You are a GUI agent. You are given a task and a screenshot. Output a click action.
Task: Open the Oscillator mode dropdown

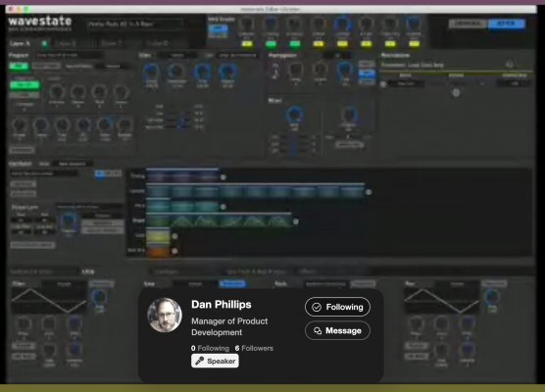click(73, 164)
